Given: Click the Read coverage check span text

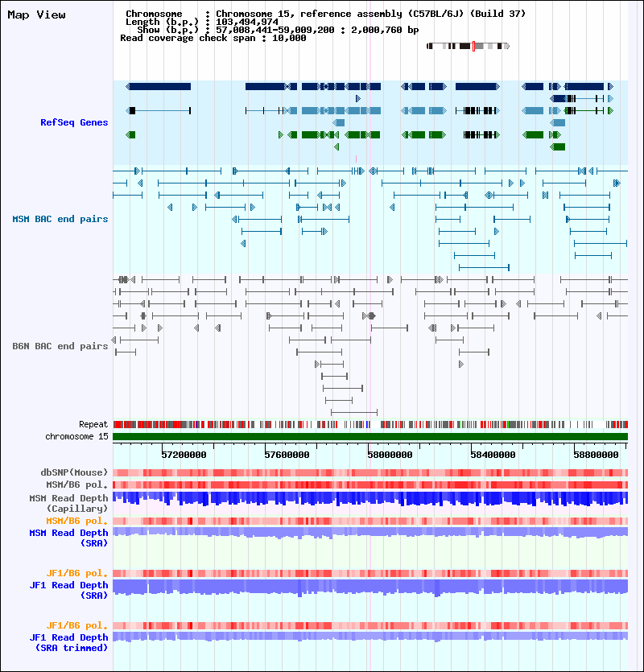Looking at the screenshot, I should (213, 38).
